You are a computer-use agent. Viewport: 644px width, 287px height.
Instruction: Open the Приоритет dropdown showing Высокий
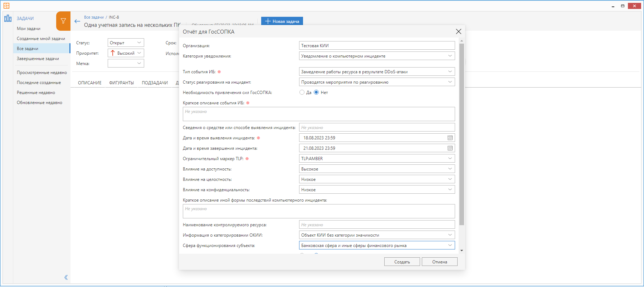click(126, 53)
